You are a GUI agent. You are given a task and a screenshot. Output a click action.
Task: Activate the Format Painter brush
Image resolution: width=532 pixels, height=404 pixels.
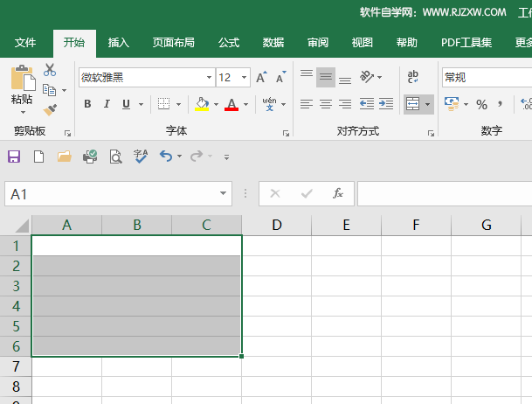coord(50,109)
